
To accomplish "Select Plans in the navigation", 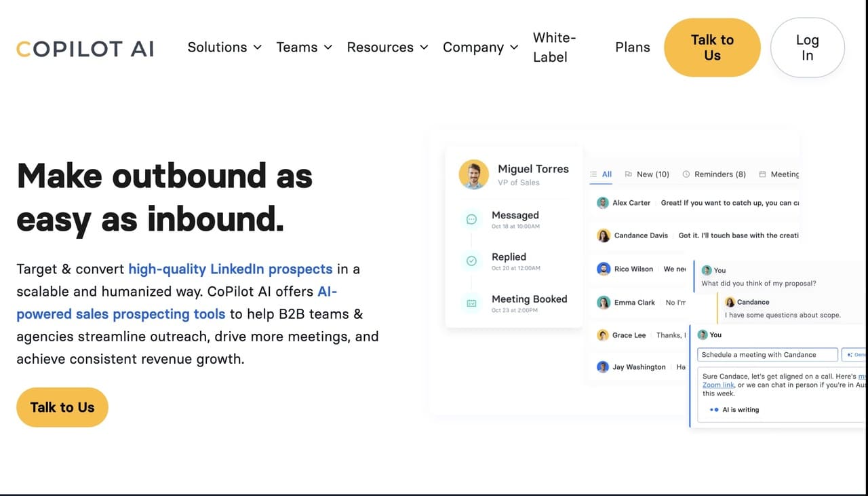I will point(632,47).
